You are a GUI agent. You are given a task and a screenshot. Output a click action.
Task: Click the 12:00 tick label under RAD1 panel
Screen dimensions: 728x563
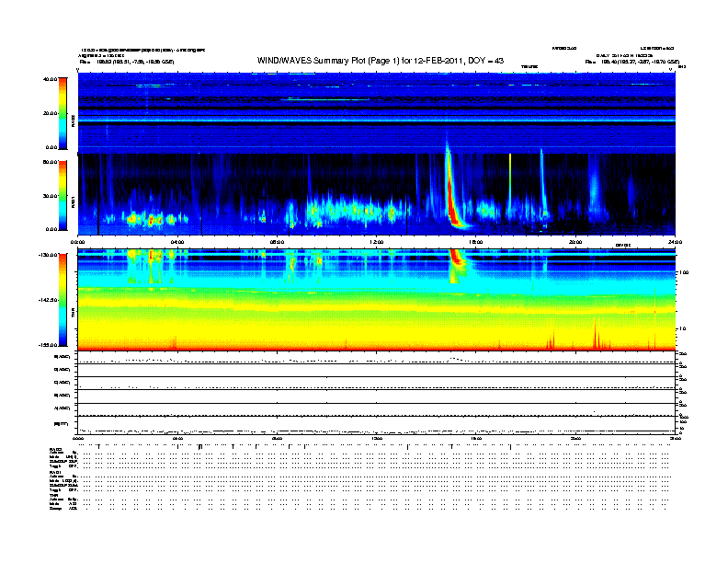[376, 242]
